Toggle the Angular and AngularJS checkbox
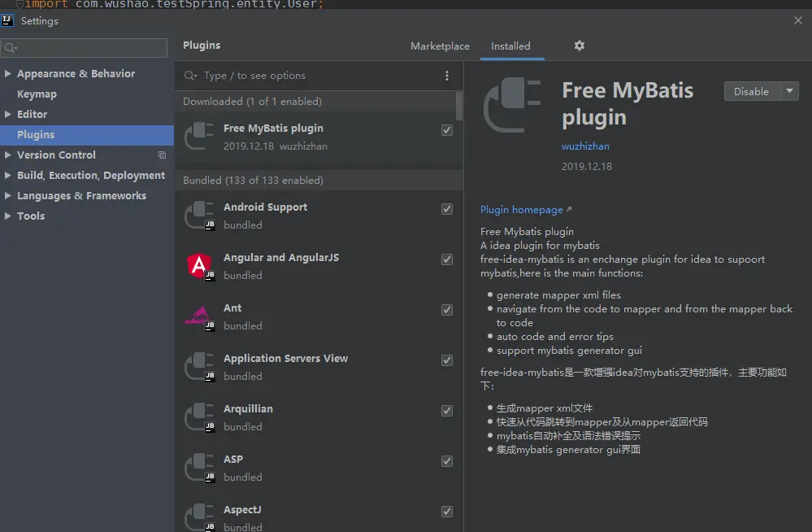 447,259
